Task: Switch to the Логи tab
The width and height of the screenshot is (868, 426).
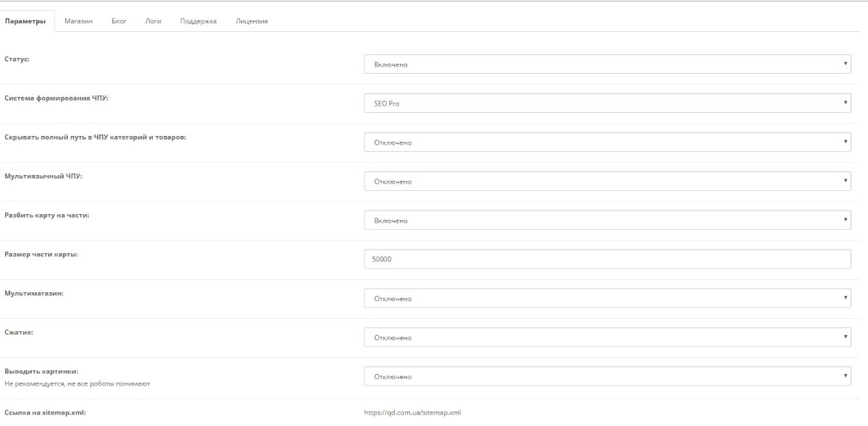Action: (x=153, y=21)
